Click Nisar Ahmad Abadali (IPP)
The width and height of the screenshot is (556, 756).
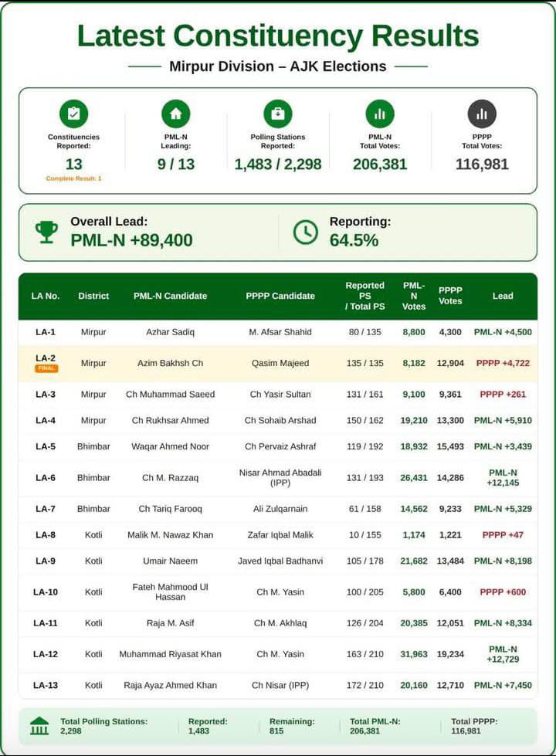(280, 477)
